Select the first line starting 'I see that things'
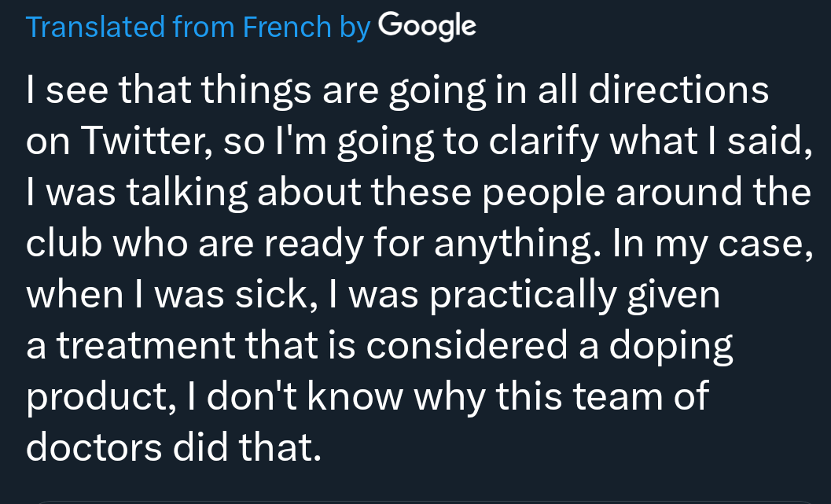This screenshot has height=504, width=831. click(x=397, y=90)
